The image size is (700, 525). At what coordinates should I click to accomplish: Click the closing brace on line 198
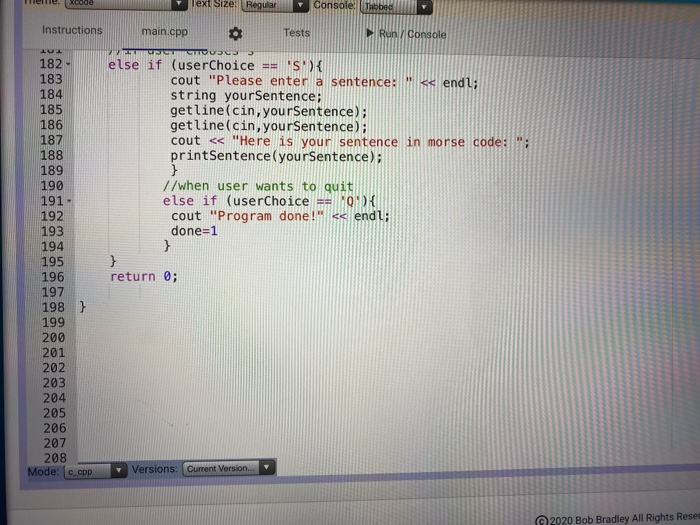click(x=83, y=307)
